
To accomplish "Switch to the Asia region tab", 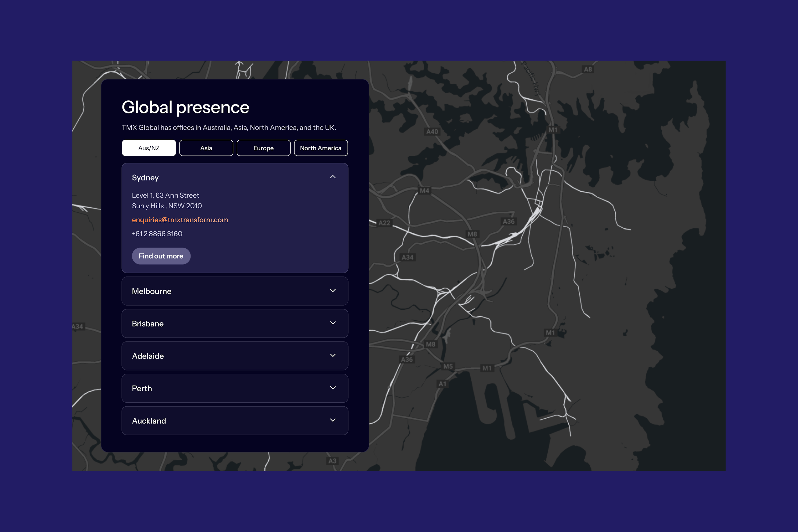I will click(206, 148).
